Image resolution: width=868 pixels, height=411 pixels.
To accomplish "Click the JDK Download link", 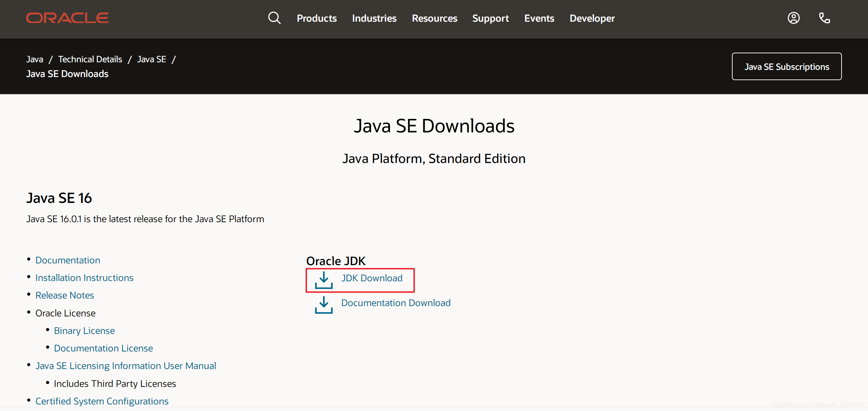I will tap(371, 278).
